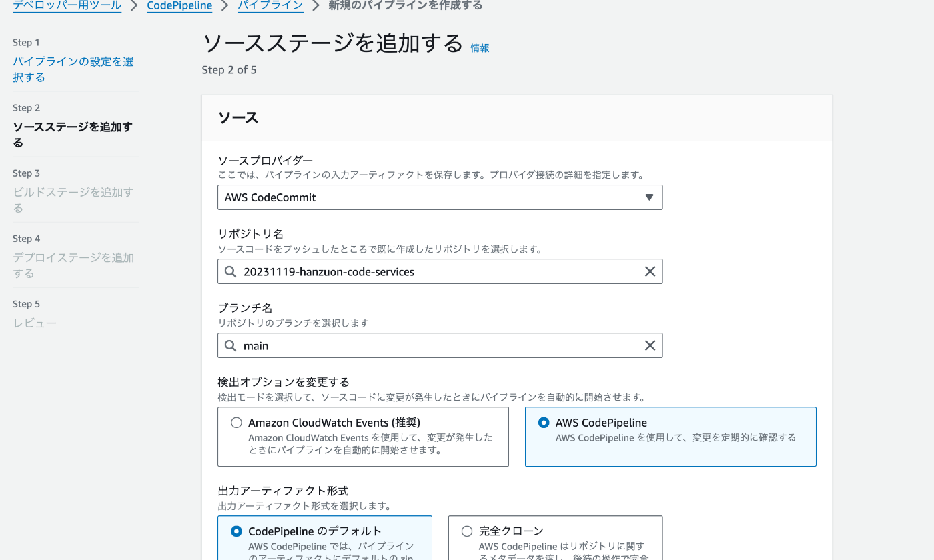
Task: Choose CodePipeline のデフォルト artifact format
Action: click(236, 531)
